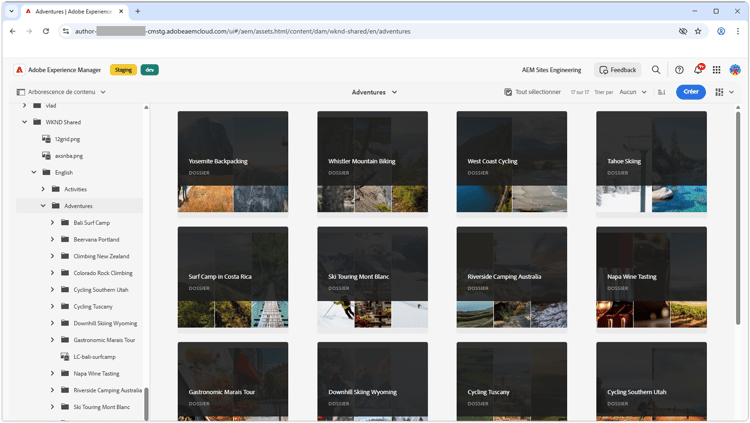Open the Trier par Aucun dropdown
The width and height of the screenshot is (750, 423).
[x=632, y=92]
